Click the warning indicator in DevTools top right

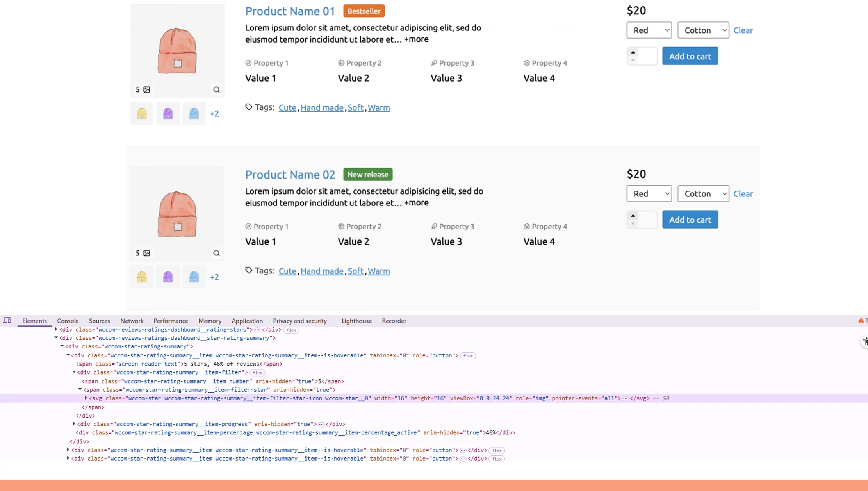[x=861, y=320]
